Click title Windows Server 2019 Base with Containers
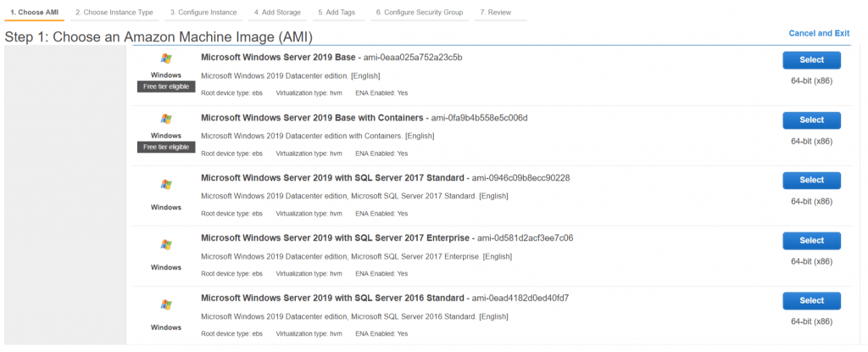The image size is (868, 352). click(312, 118)
